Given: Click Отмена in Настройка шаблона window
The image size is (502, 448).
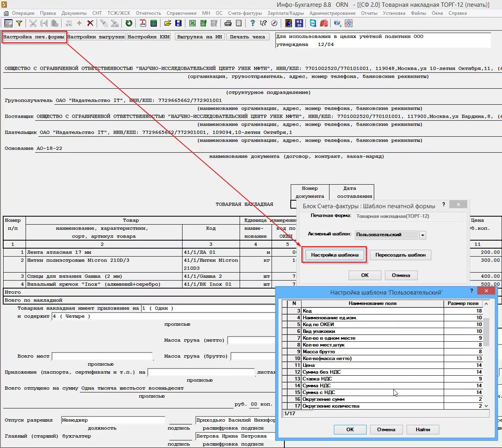Looking at the screenshot, I should (x=386, y=430).
